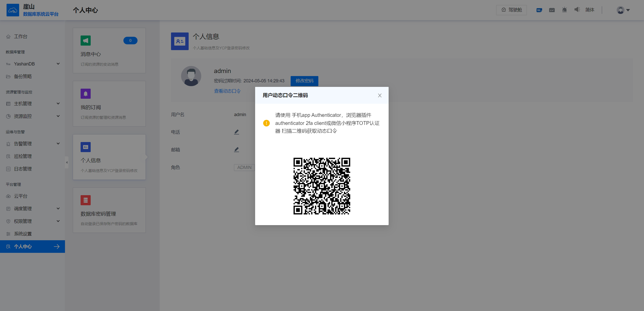
Task: Open 日志管理 in the sidebar
Action: pyautogui.click(x=23, y=169)
